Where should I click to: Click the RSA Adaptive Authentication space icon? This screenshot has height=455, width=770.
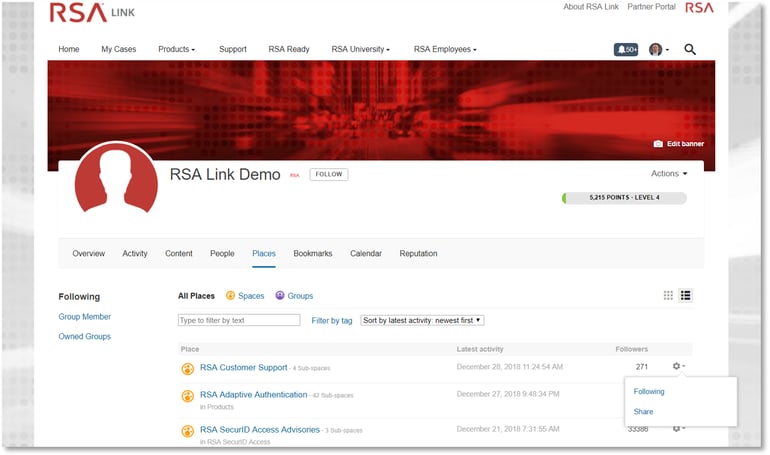tap(188, 396)
